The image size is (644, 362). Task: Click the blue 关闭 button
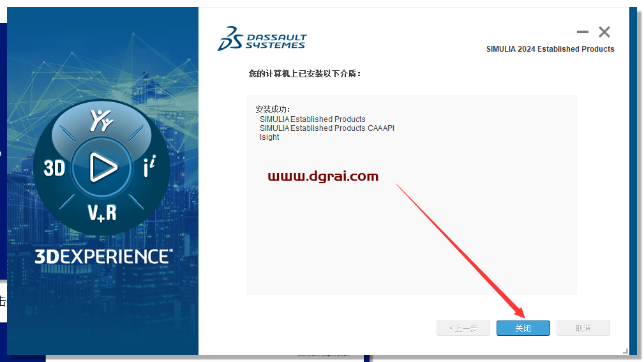pyautogui.click(x=523, y=328)
